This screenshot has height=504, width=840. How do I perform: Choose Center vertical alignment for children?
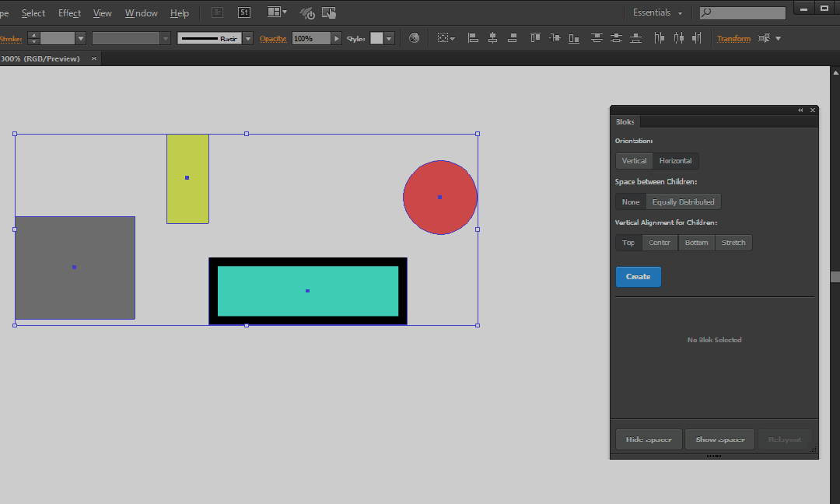pyautogui.click(x=660, y=243)
